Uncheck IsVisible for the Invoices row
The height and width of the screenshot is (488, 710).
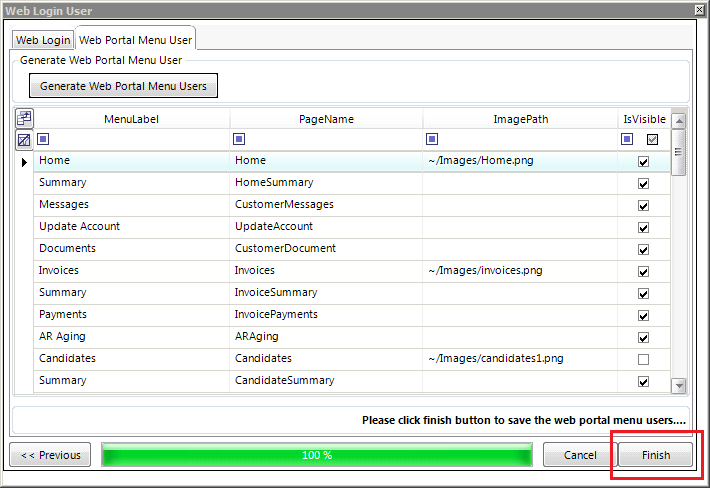643,272
